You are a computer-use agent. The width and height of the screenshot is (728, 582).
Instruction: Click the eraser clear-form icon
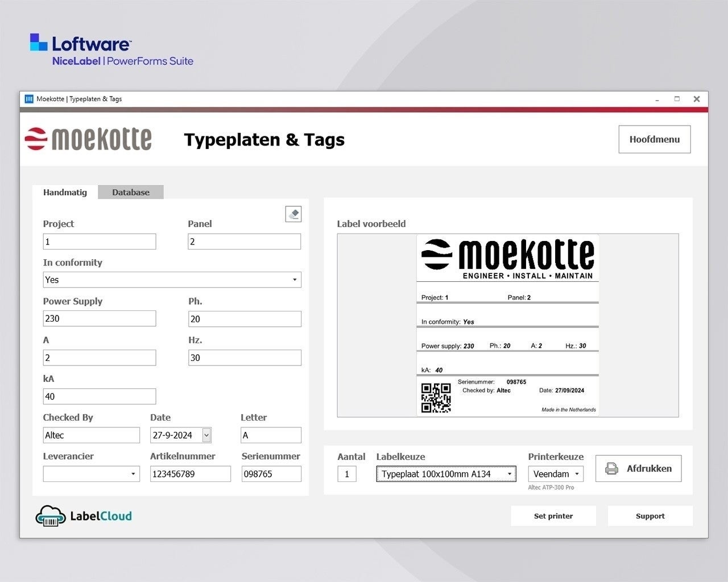click(x=293, y=214)
